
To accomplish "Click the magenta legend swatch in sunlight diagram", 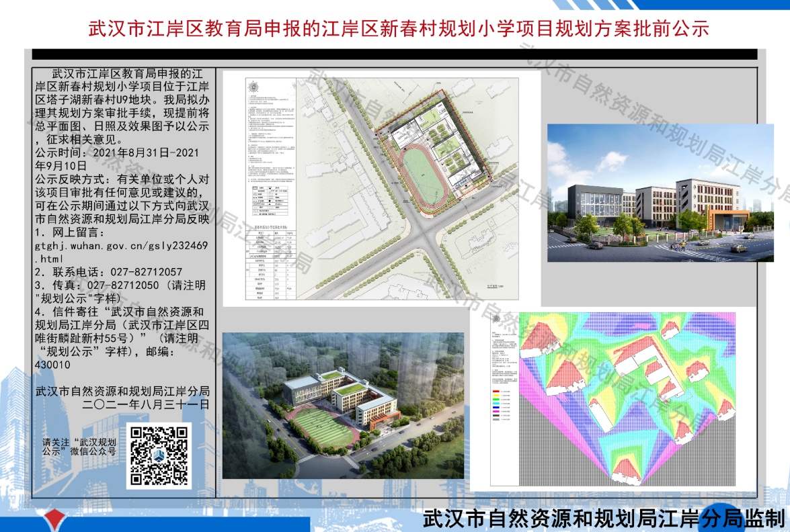I will pos(496,412).
